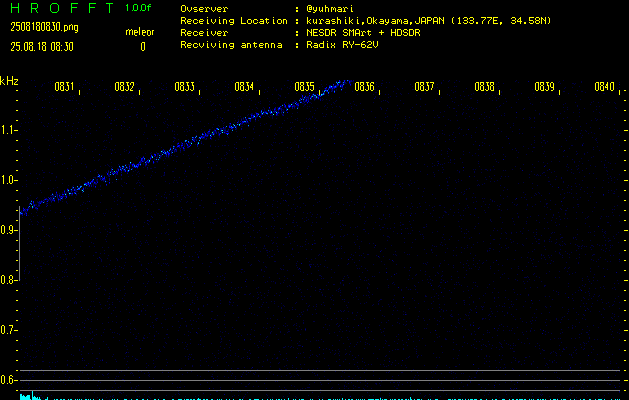Click the 0835 time marker
This screenshot has width=629, height=400.
304,87
